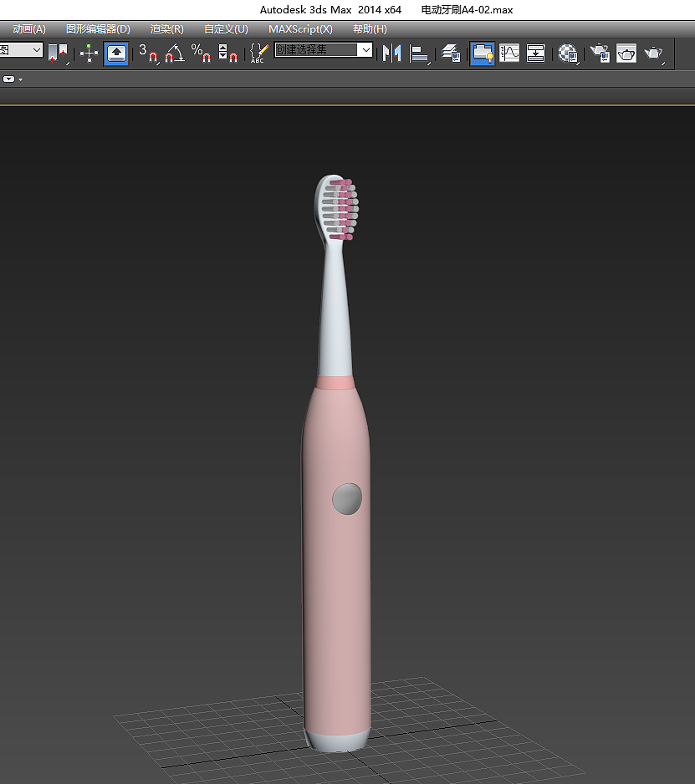Screen dimensions: 695x784
Task: Click the Mirror tool icon
Action: coord(391,53)
